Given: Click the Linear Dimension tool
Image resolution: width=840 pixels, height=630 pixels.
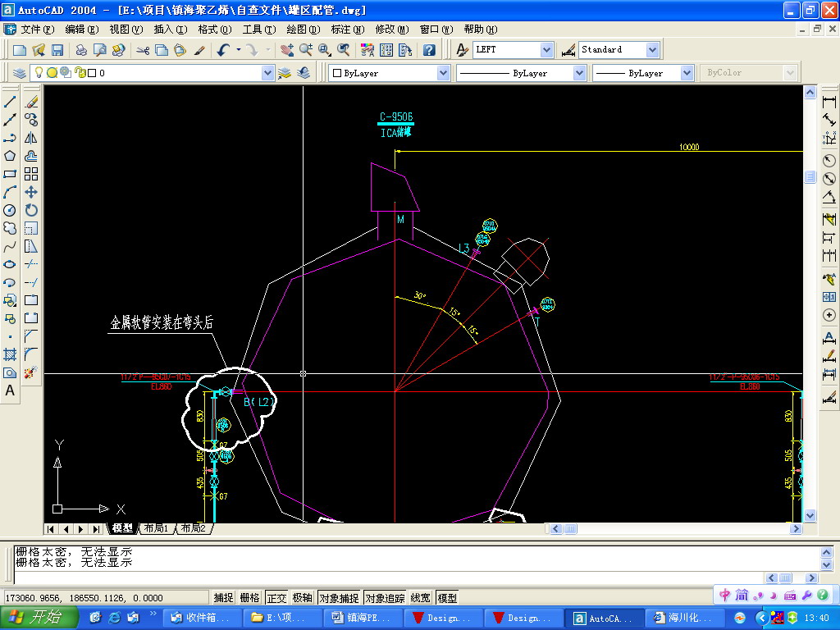Looking at the screenshot, I should point(829,102).
